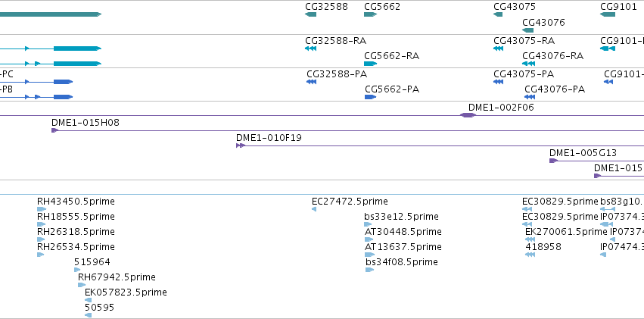Image resolution: width=644 pixels, height=319 pixels.
Task: Click the AT30448.5prime EST label
Action: point(403,232)
